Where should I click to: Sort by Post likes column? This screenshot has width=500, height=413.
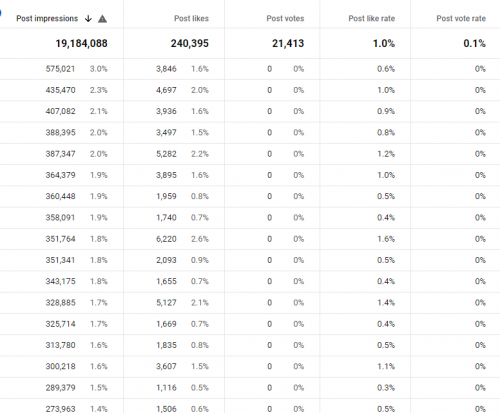pos(191,18)
